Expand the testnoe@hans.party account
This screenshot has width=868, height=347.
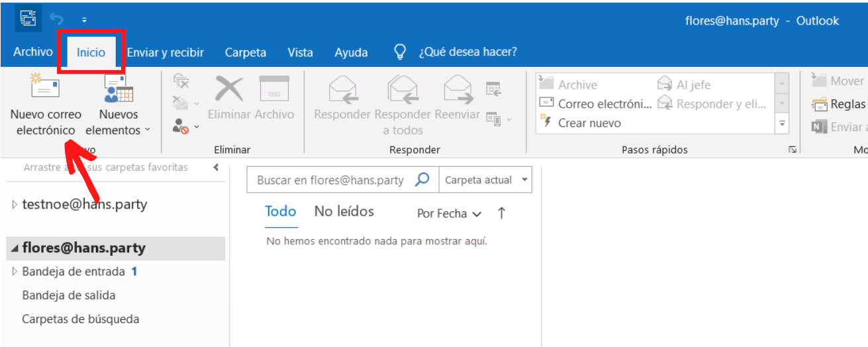(x=15, y=205)
